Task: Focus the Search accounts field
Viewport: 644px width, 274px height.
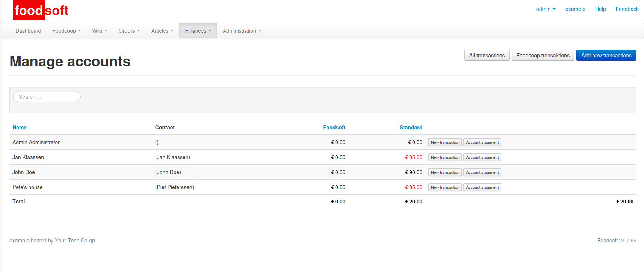Action: click(47, 97)
